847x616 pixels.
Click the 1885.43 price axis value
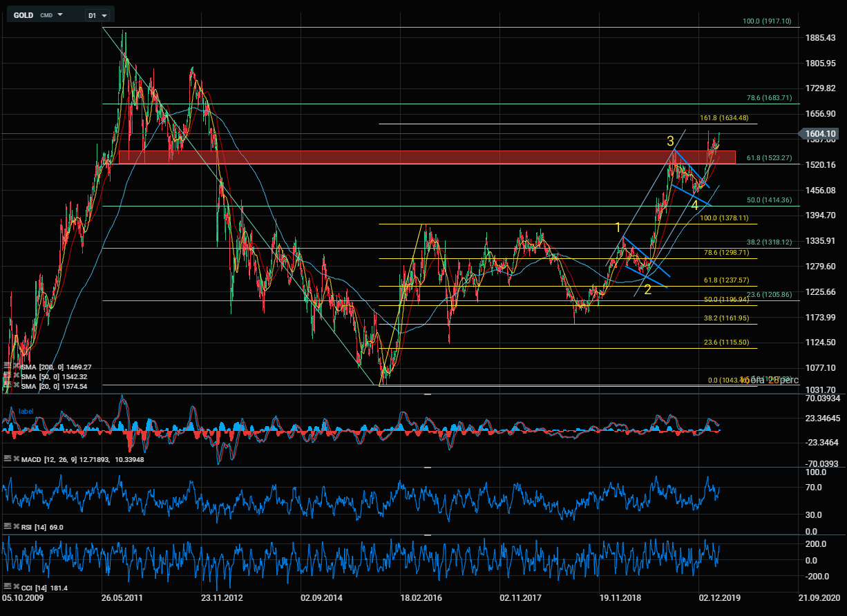821,37
